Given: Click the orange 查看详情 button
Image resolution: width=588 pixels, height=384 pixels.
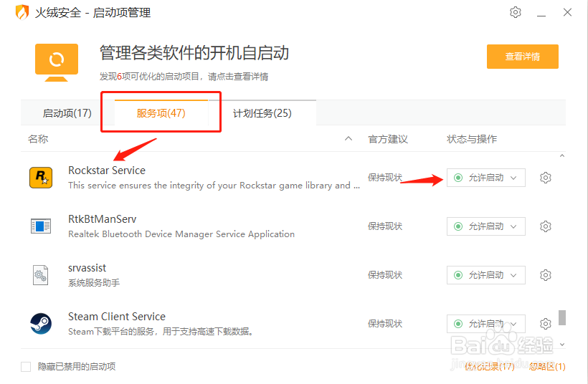Looking at the screenshot, I should [522, 57].
